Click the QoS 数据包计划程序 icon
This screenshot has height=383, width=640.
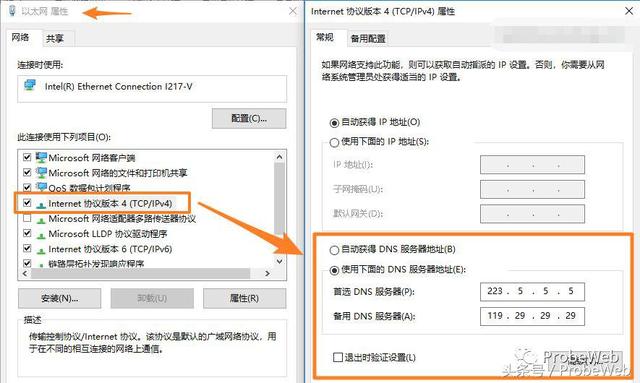(x=41, y=187)
